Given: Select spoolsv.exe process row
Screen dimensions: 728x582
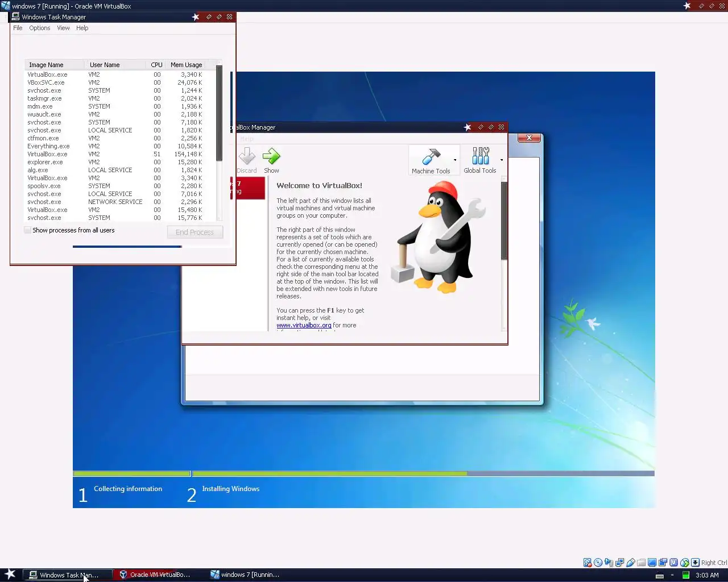Looking at the screenshot, I should pos(119,186).
